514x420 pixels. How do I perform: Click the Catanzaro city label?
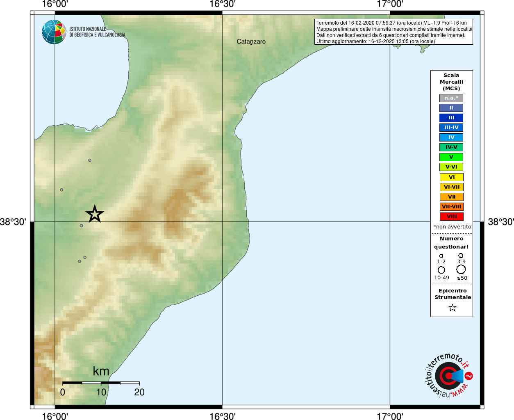coord(251,41)
